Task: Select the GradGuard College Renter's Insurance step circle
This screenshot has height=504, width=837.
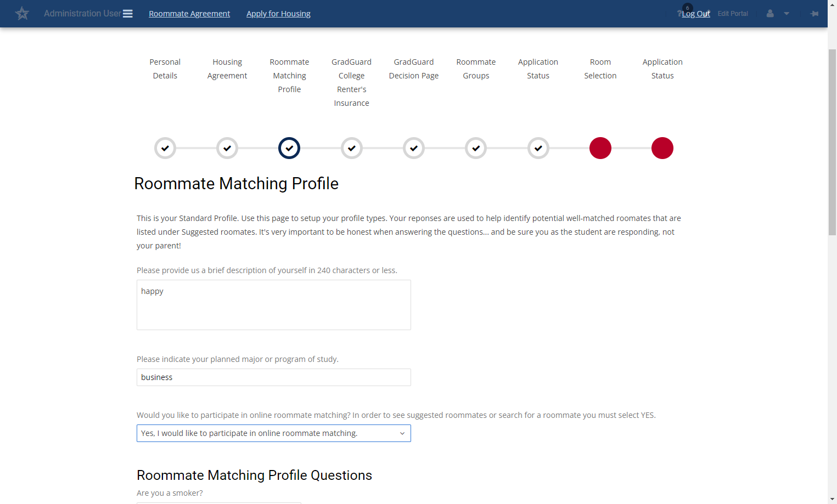Action: point(352,148)
